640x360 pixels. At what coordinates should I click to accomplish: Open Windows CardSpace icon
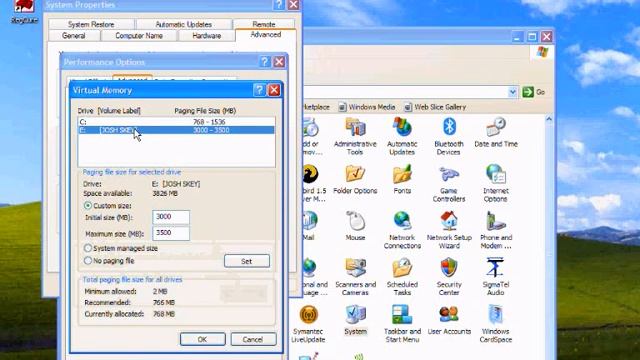496,315
